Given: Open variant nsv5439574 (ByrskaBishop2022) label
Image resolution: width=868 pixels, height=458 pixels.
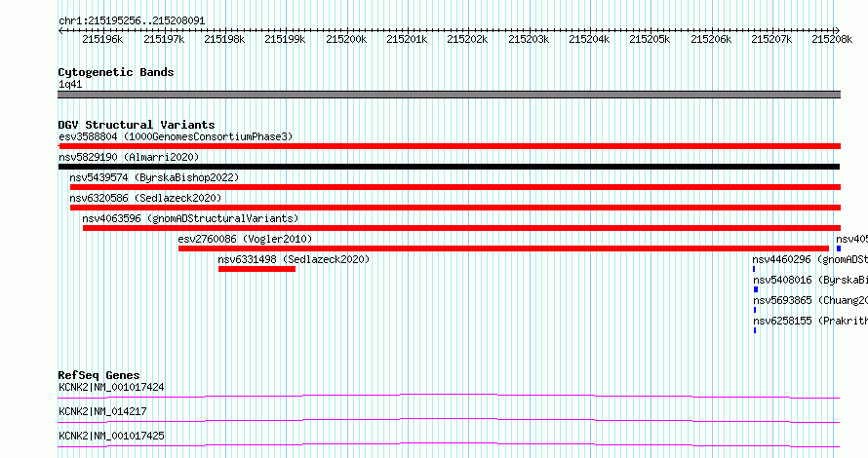Looking at the screenshot, I should coord(154,177).
